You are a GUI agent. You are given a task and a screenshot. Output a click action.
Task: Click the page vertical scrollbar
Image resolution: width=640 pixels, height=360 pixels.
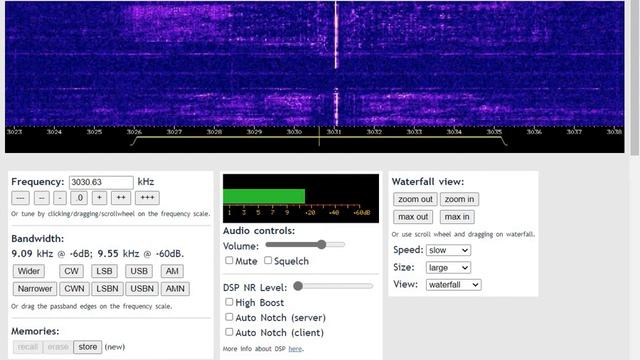pyautogui.click(x=635, y=78)
